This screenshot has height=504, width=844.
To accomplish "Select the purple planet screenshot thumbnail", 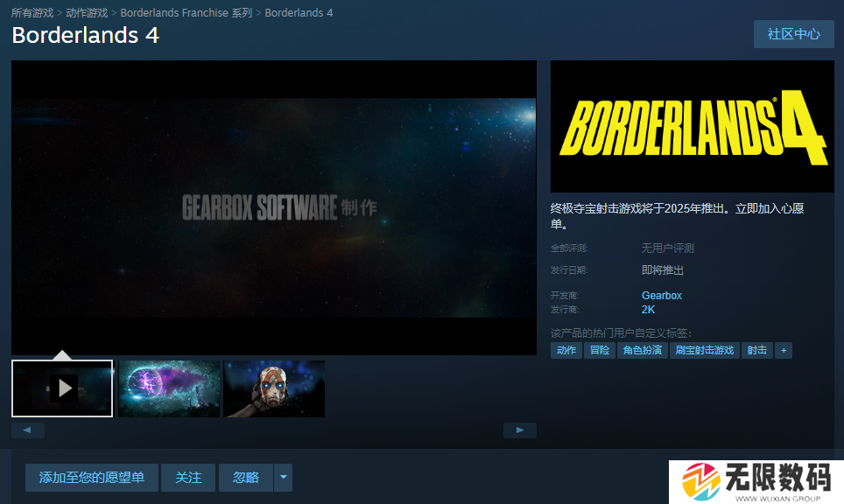I will (x=169, y=388).
